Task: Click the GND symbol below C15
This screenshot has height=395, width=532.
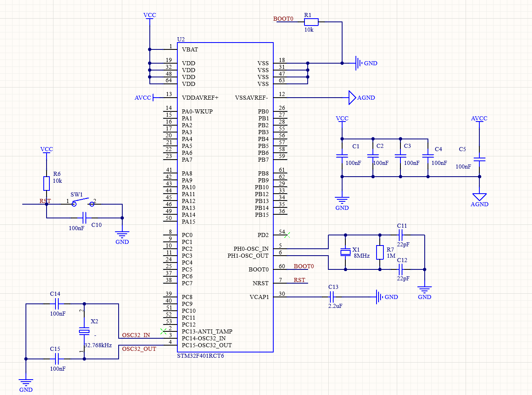Action: click(26, 382)
